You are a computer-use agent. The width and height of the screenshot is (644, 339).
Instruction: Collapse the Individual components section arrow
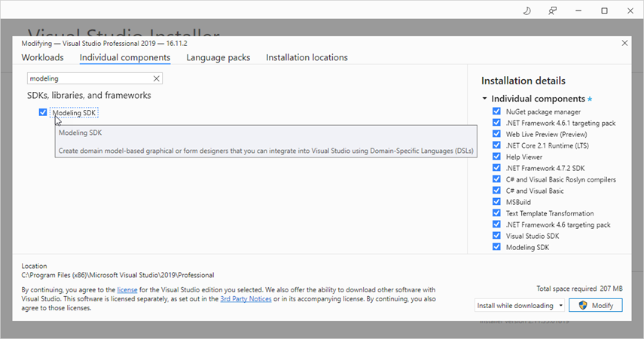(484, 99)
